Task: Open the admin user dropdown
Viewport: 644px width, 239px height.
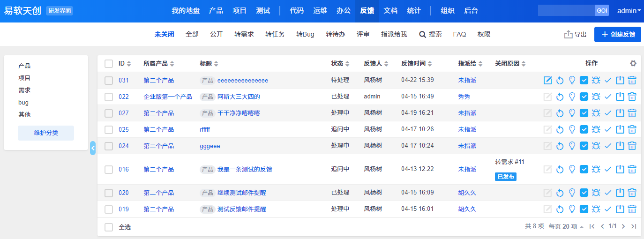Action: 629,10
